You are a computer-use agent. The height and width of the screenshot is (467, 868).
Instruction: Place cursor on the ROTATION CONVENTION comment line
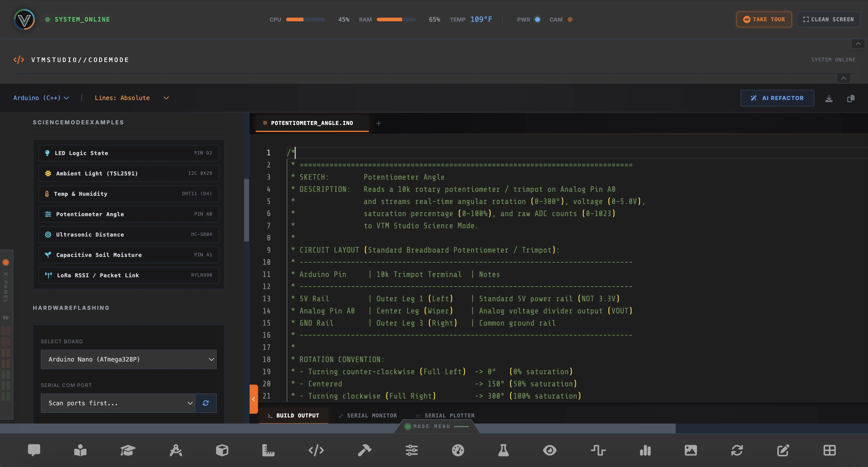click(x=342, y=360)
